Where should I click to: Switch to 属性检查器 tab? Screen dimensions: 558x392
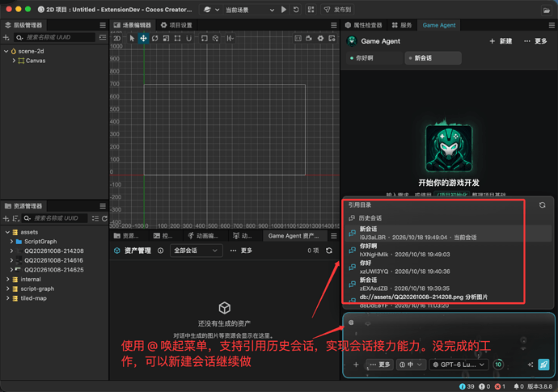coord(364,25)
